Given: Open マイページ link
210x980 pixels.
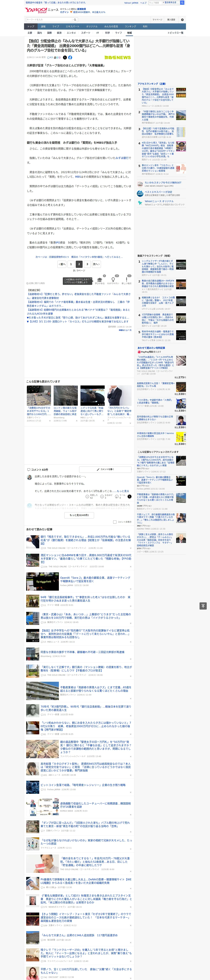Looking at the screenshot, I should [x=157, y=19].
